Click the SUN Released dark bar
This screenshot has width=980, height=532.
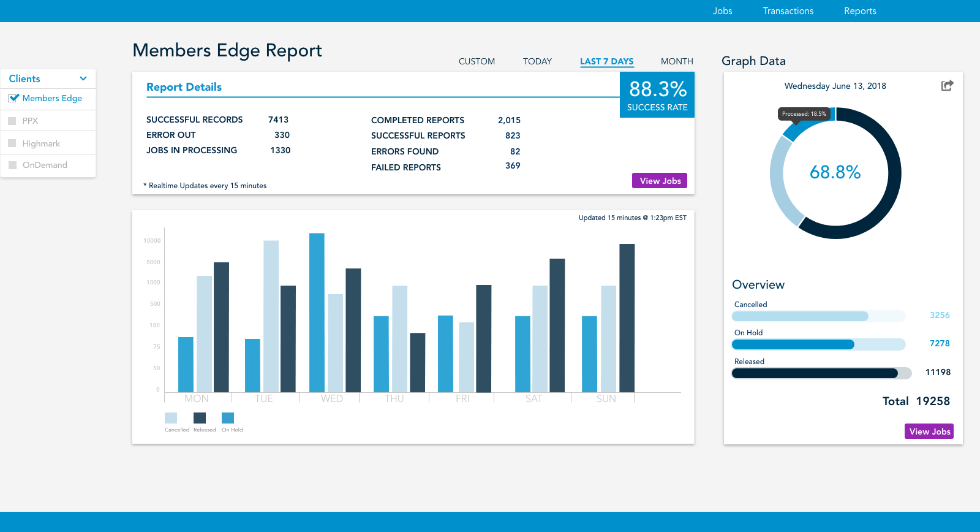(x=627, y=318)
